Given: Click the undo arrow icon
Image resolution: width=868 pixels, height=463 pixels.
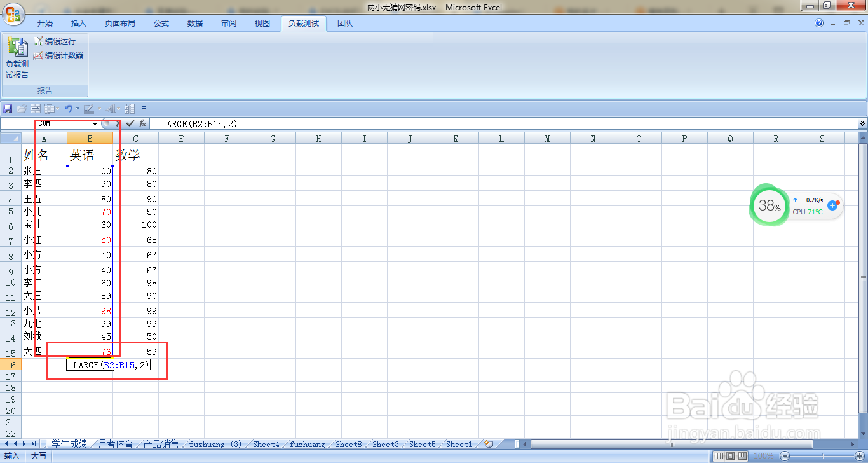Looking at the screenshot, I should click(x=68, y=109).
